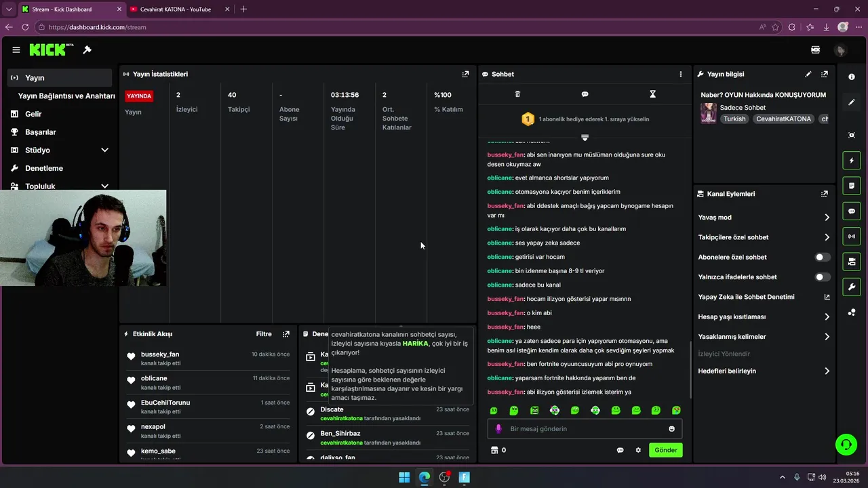Edit stream info with pencil in Yayın bilgisi

808,74
